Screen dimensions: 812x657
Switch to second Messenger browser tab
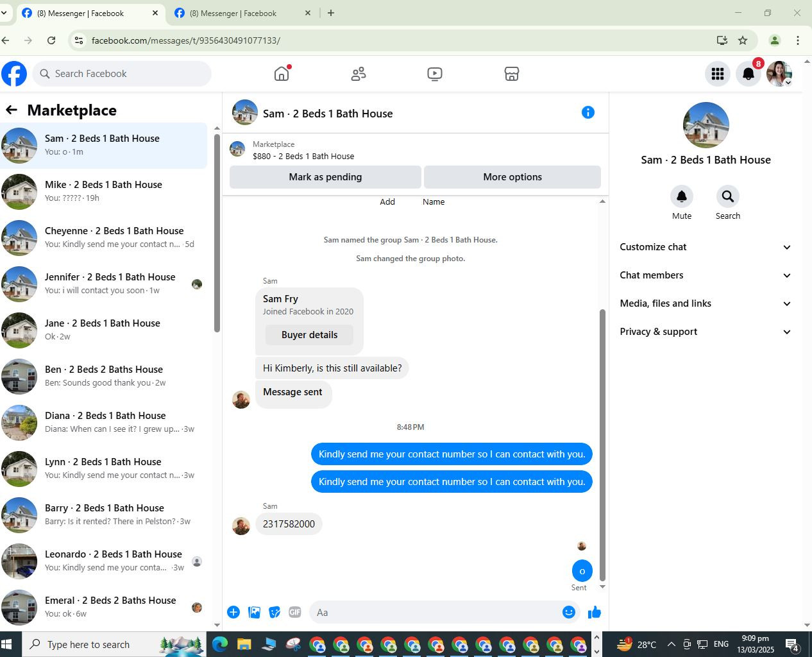(242, 13)
